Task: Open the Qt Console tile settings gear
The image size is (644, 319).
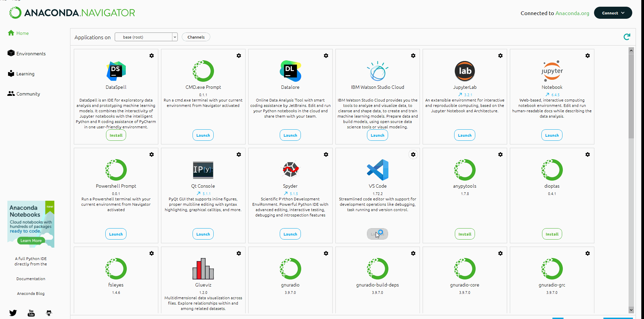Action: click(x=239, y=154)
